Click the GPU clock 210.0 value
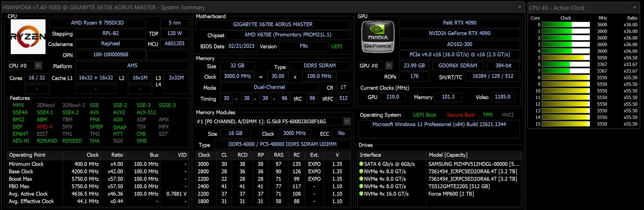644x210 pixels. [x=393, y=97]
